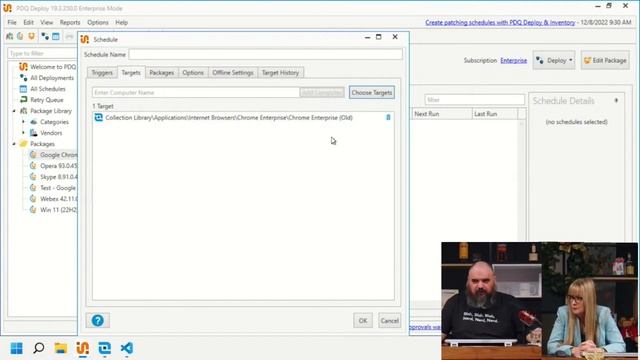The height and width of the screenshot is (360, 640).
Task: Open the Windows Start menu
Action: pyautogui.click(x=17, y=348)
